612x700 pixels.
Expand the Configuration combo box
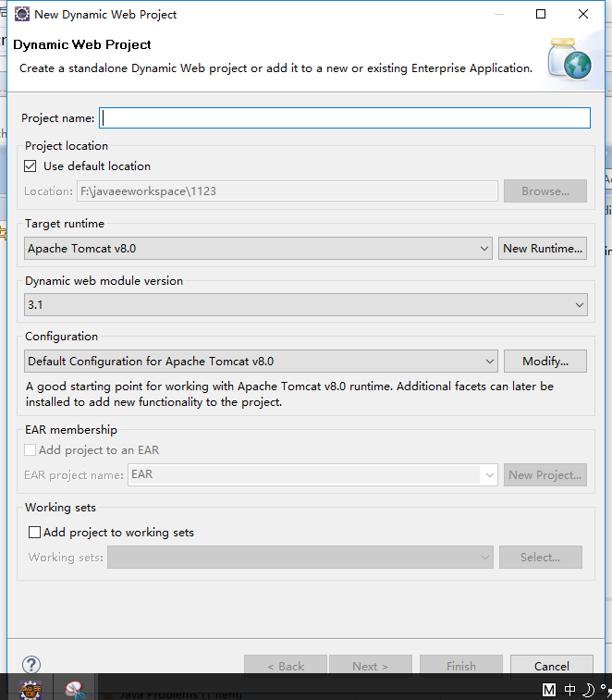[261, 362]
